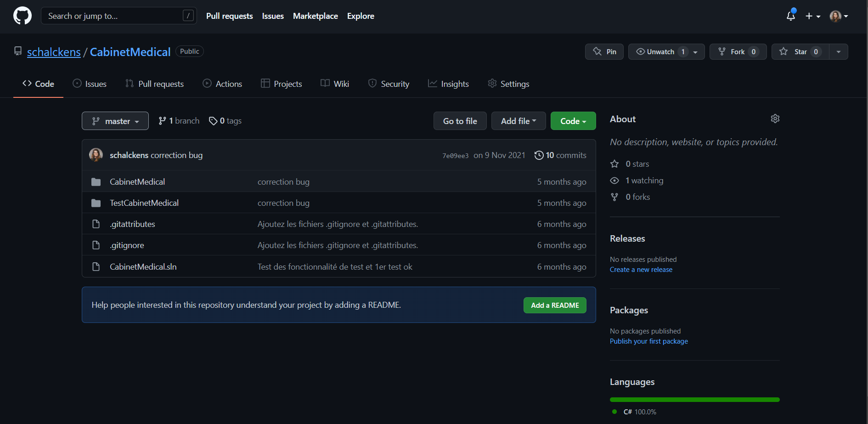868x424 pixels.
Task: Click the Search or jump to field
Action: (x=119, y=16)
